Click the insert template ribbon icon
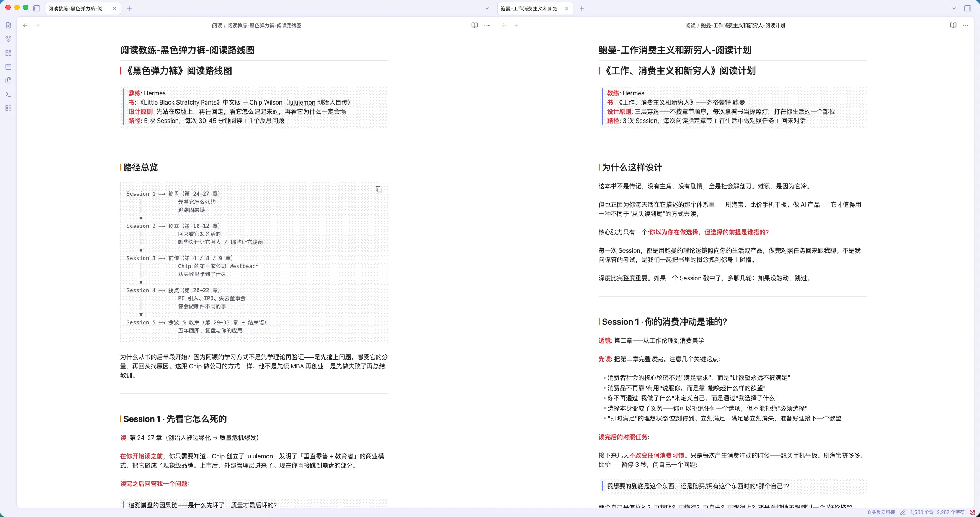 pyautogui.click(x=8, y=80)
